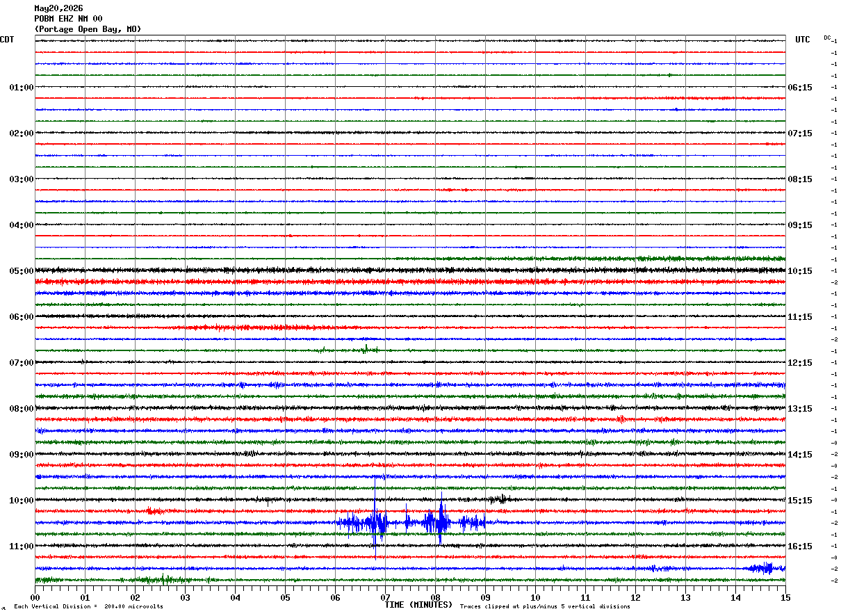Click the TIME (MINUTES) axis label
Screen dimensions: 841x616
click(x=418, y=605)
